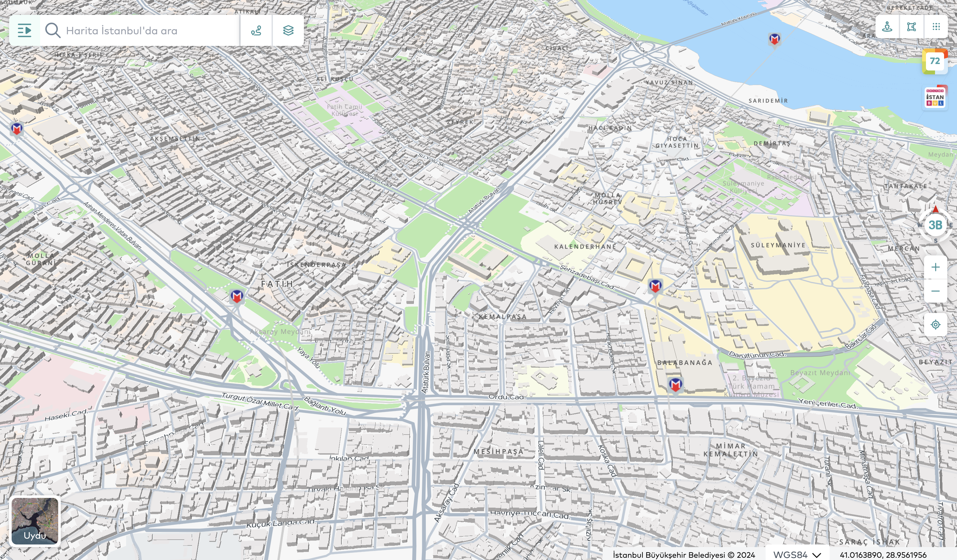957x560 pixels.
Task: Click the metro station marker near Fatih
Action: (x=237, y=296)
